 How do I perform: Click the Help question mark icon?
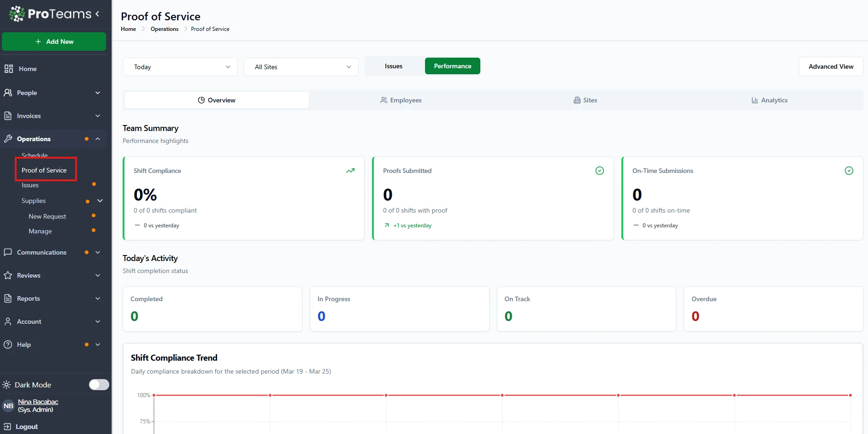click(x=8, y=345)
